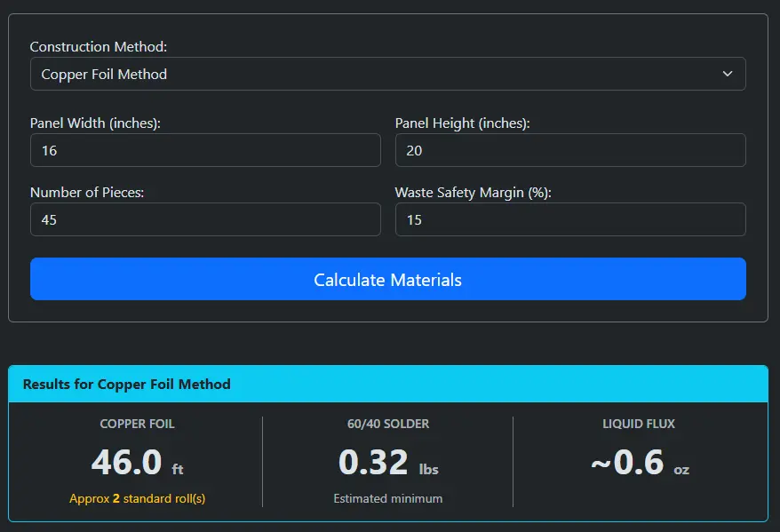Click the Estimated minimum label under solder
This screenshot has height=532, width=780.
click(387, 498)
